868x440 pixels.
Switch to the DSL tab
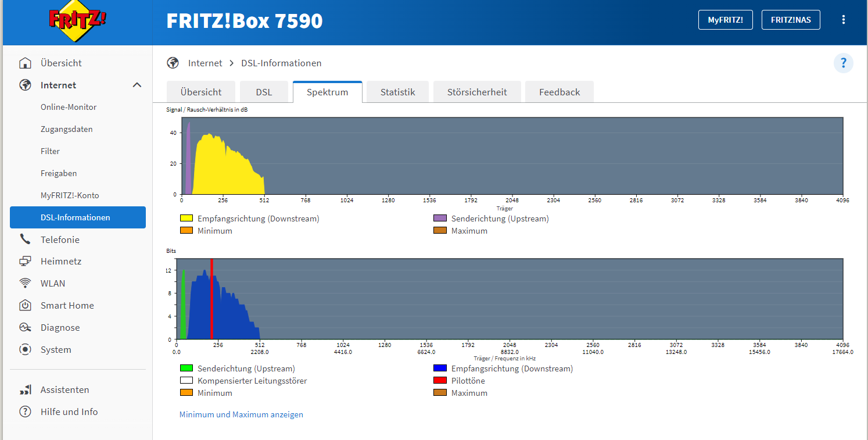264,92
